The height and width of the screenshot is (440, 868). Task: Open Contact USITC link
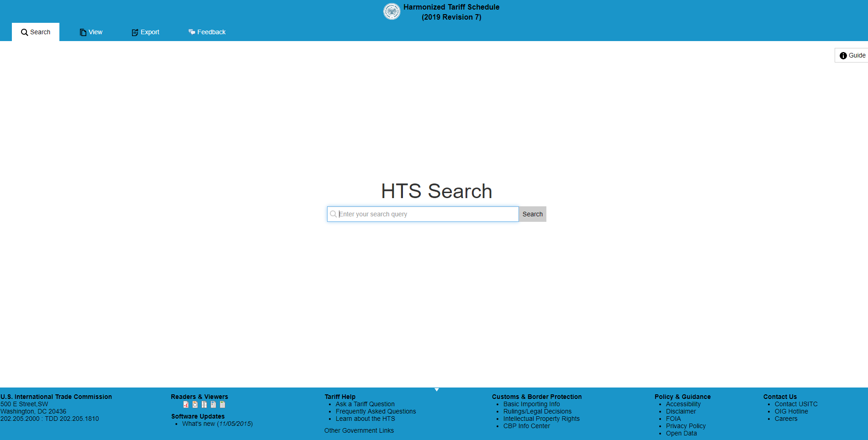(x=796, y=404)
